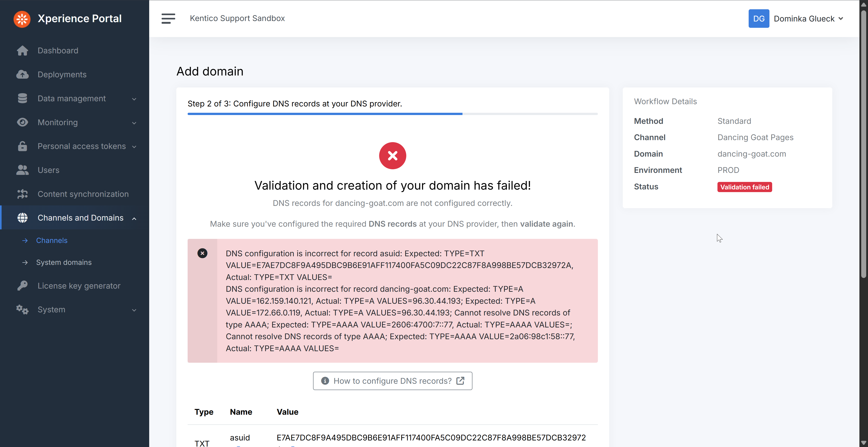
Task: Click the external link icon on DNS help button
Action: (460, 381)
